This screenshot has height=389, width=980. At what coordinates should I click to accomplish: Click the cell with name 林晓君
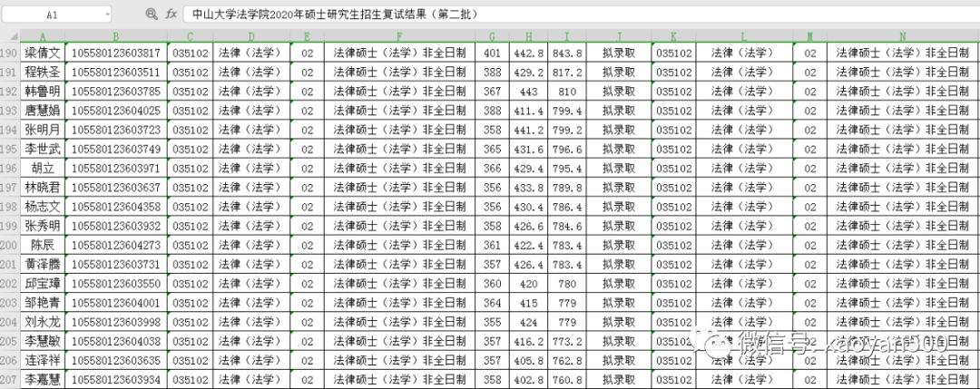coord(44,188)
